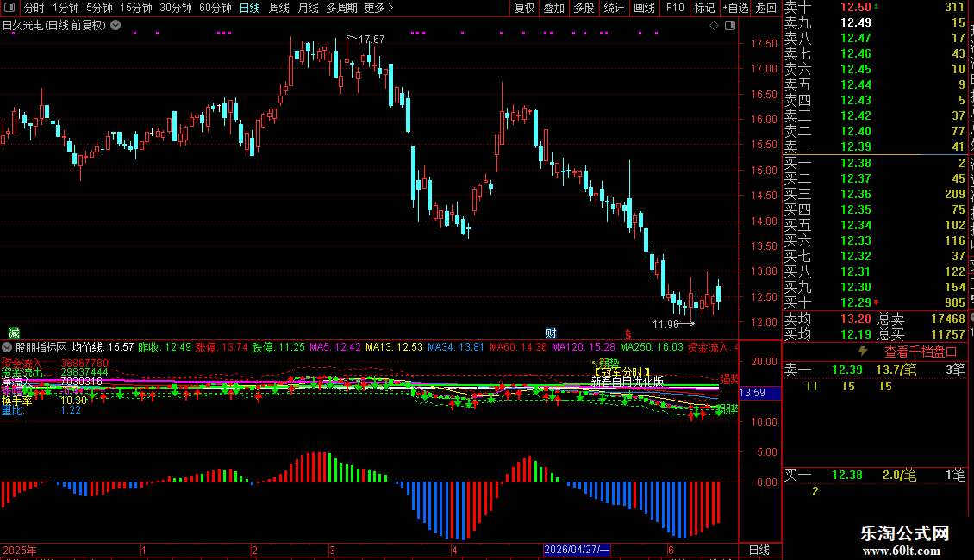Open the 统计 statistics tool
Screen dimensions: 974x560
coord(614,8)
